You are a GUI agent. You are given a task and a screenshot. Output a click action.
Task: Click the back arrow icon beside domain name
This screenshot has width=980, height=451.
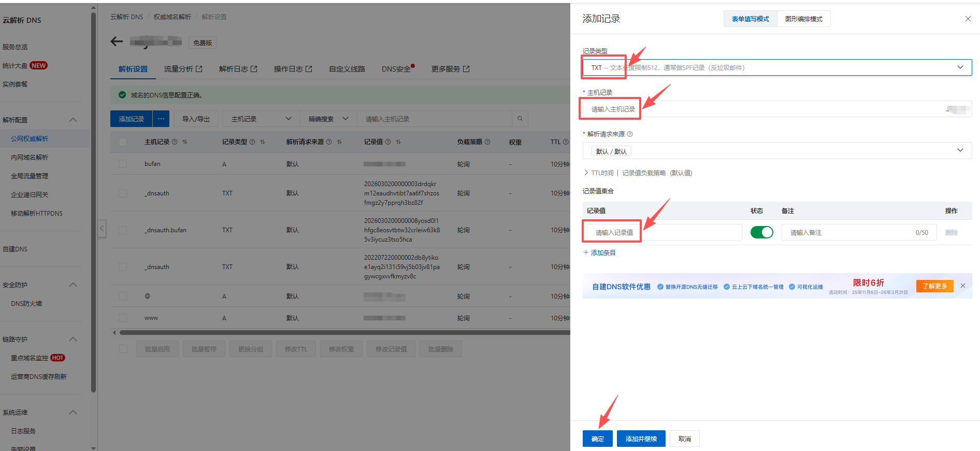117,41
